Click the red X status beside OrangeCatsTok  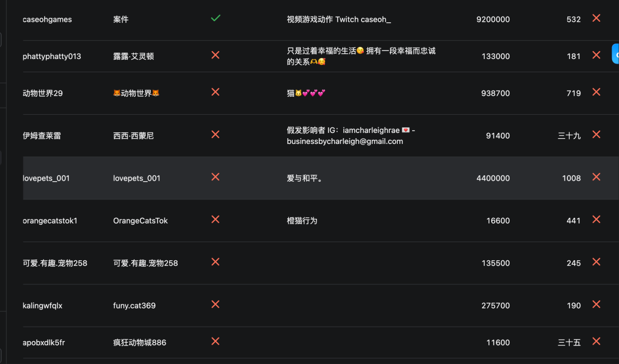[216, 220]
